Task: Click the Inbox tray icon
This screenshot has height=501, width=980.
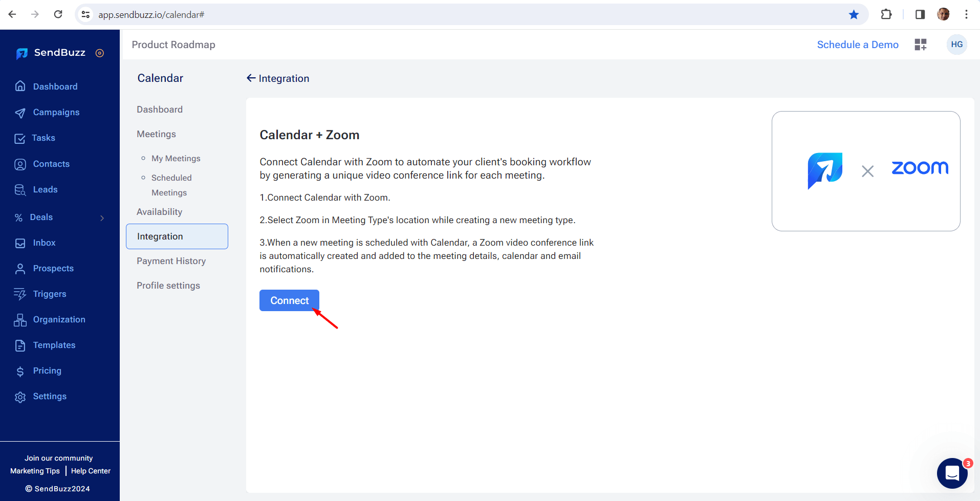Action: (20, 243)
